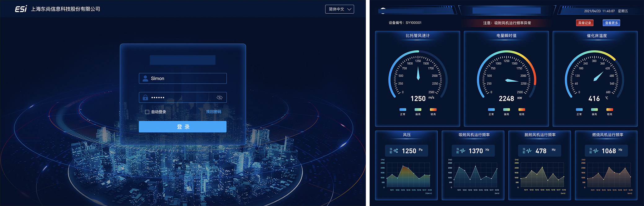
Task: Click the 电量瞬时值 gauge needle
Action: pyautogui.click(x=512, y=81)
